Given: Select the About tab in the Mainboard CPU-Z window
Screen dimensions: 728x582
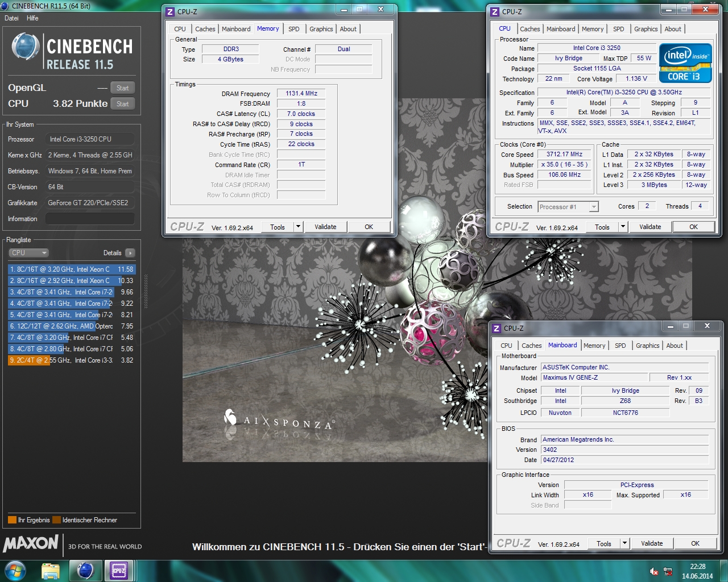Looking at the screenshot, I should tap(675, 346).
